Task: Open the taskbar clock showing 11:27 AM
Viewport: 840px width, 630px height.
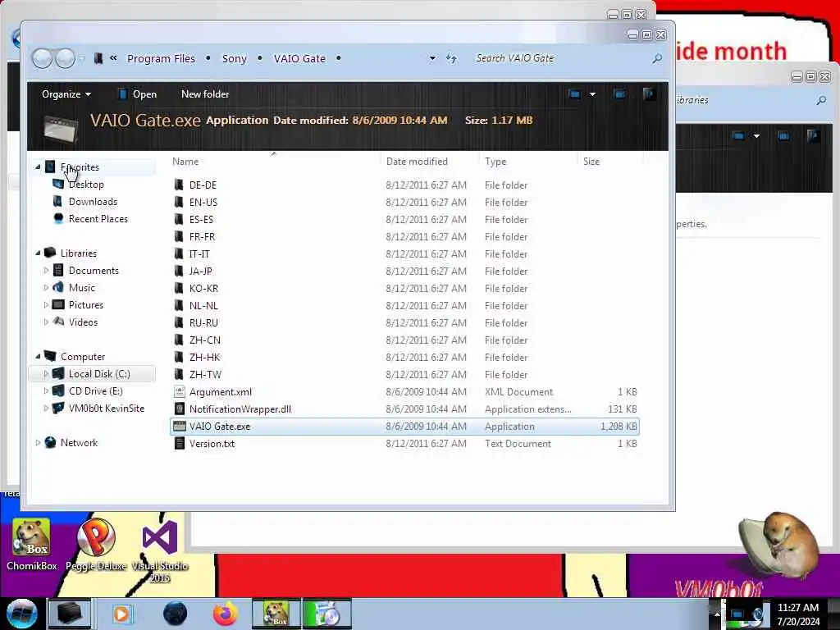Action: click(798, 614)
